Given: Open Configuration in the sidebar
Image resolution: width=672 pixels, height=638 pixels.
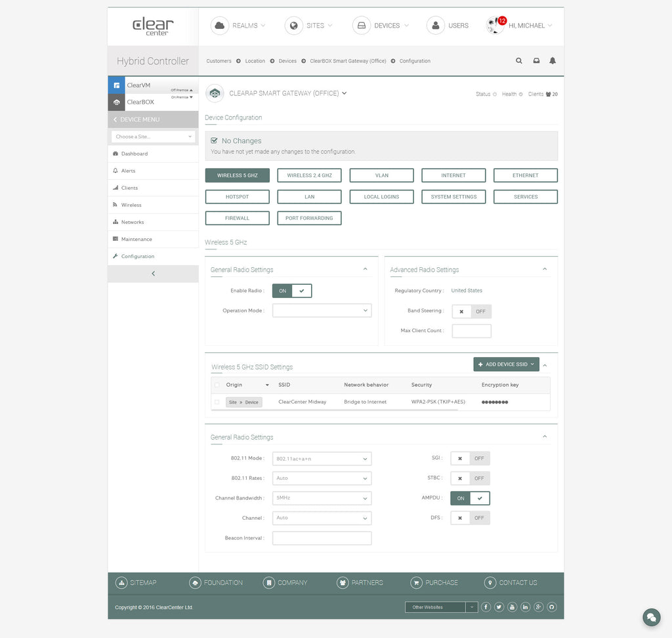Looking at the screenshot, I should tap(153, 257).
